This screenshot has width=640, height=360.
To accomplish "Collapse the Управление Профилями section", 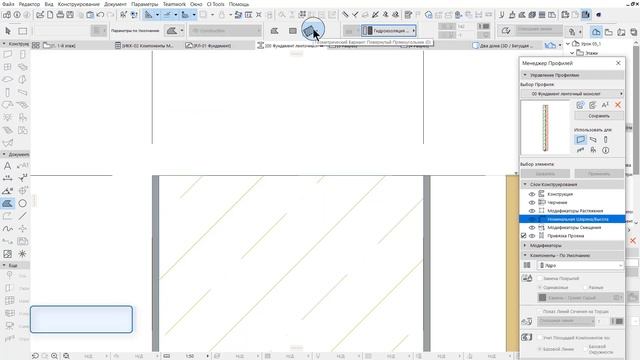I will (x=525, y=75).
